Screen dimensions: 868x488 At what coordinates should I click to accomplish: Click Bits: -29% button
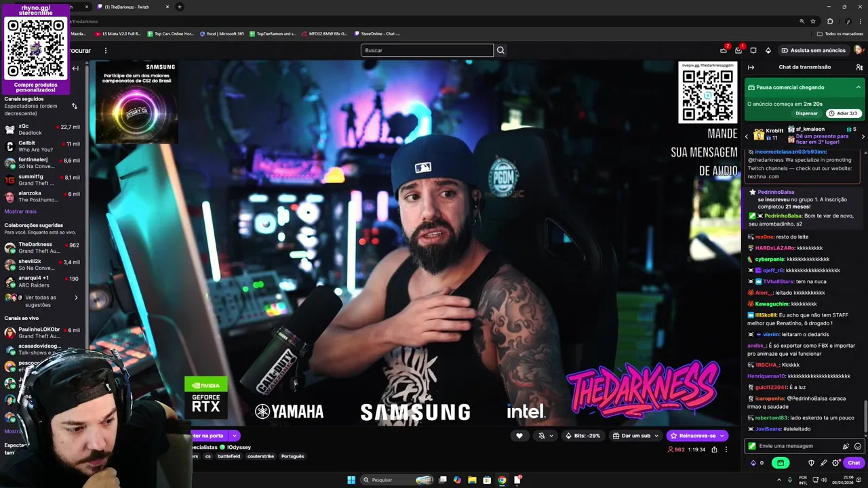pyautogui.click(x=583, y=436)
